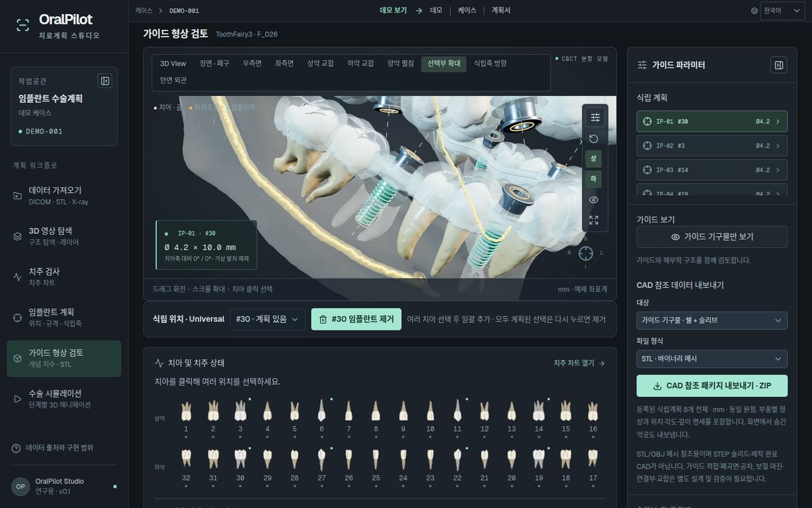The image size is (812, 508).
Task: Collapse the 가이드 파라미터 panel
Action: [x=779, y=65]
